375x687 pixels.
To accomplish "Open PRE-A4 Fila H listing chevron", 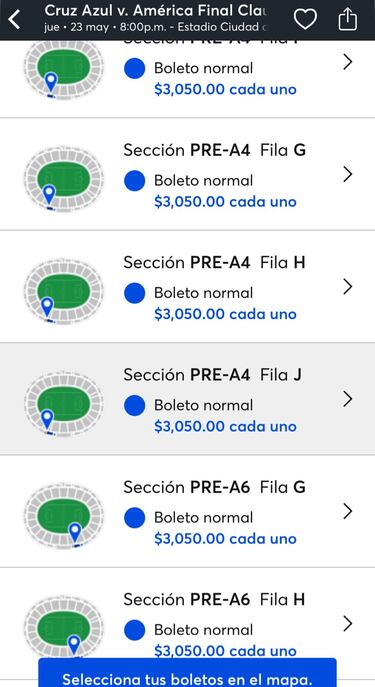I will point(347,287).
